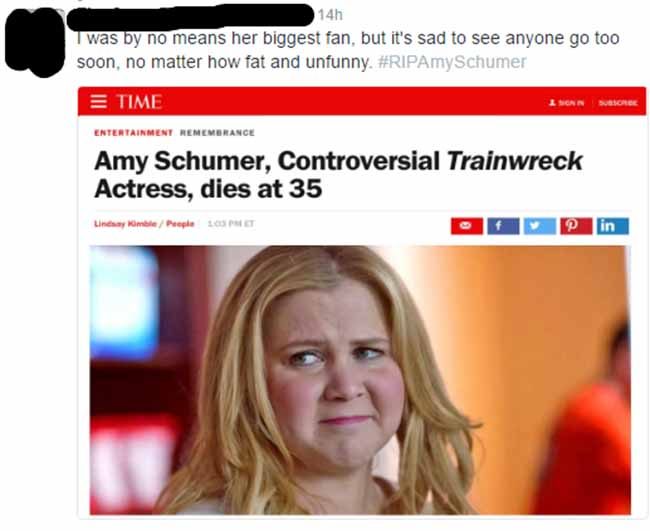Image resolution: width=650 pixels, height=531 pixels.
Task: Share article on Pinterest icon
Action: (x=576, y=226)
